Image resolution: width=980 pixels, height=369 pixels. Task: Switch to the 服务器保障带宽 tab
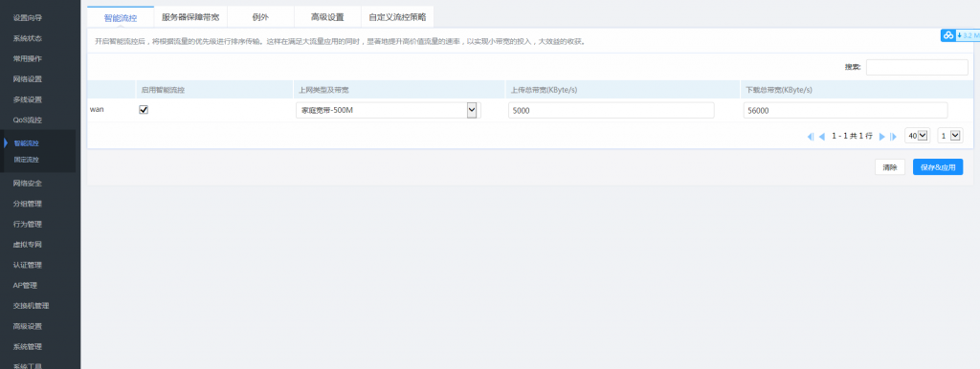tap(190, 17)
